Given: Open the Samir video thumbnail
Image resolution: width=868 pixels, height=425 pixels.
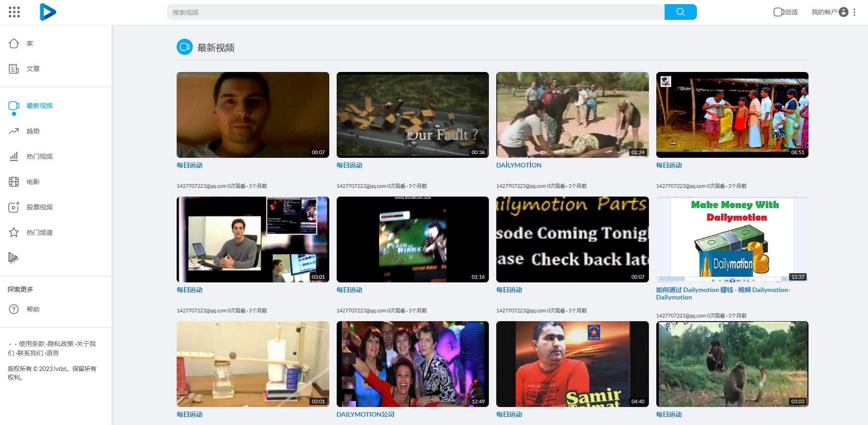Looking at the screenshot, I should [572, 364].
